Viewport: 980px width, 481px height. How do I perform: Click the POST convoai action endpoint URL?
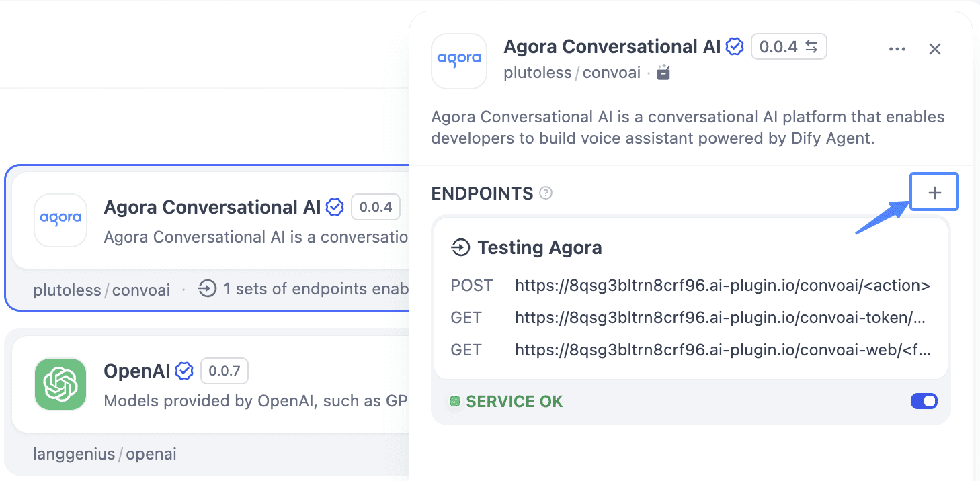pos(722,286)
